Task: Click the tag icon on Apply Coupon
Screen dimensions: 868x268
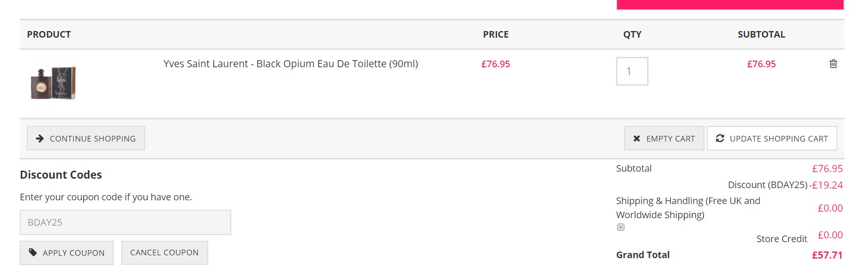Action: click(33, 252)
